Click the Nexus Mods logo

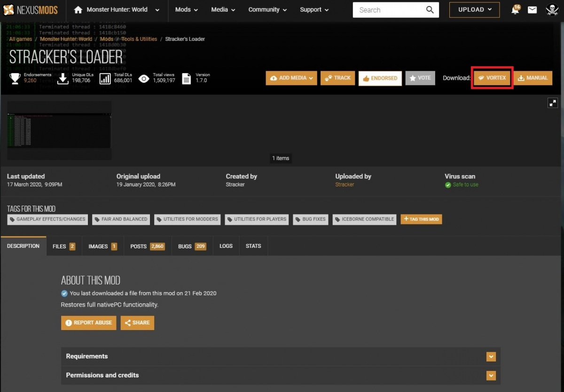tap(30, 10)
